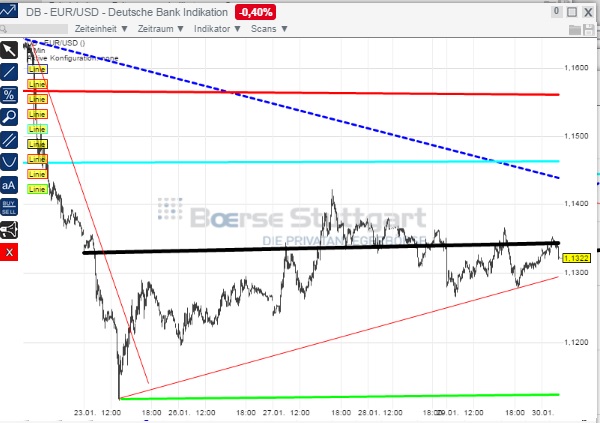The image size is (600, 423).
Task: Click the red horizontal resistance line
Action: [x=291, y=93]
